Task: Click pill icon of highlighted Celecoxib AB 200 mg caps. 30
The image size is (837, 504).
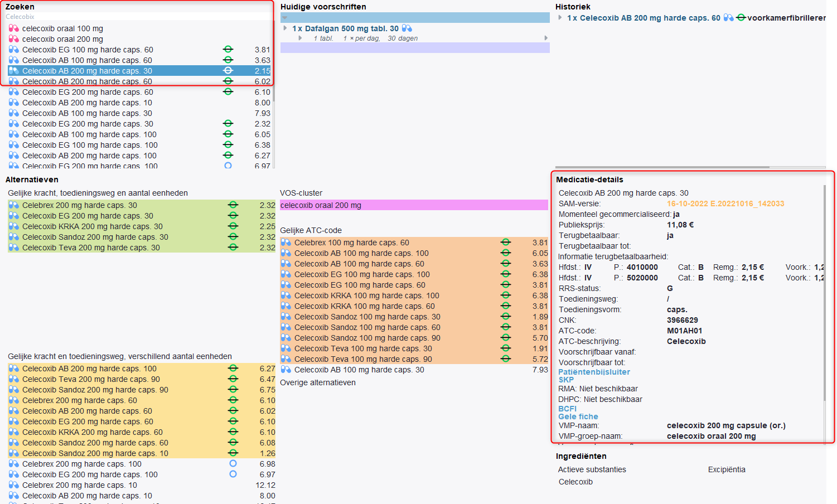Action: (x=14, y=71)
